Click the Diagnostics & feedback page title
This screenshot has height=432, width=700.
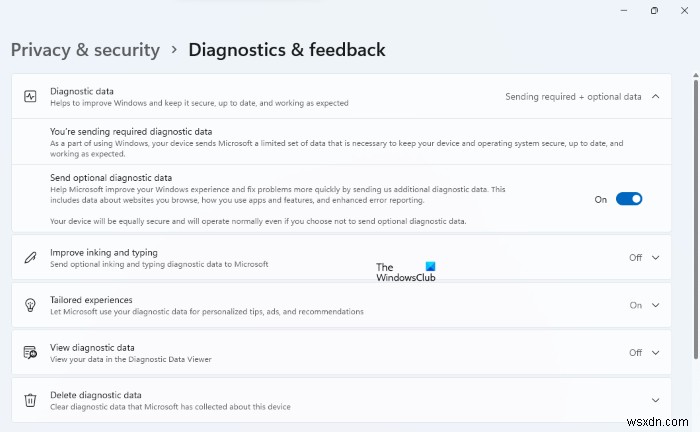coord(287,49)
